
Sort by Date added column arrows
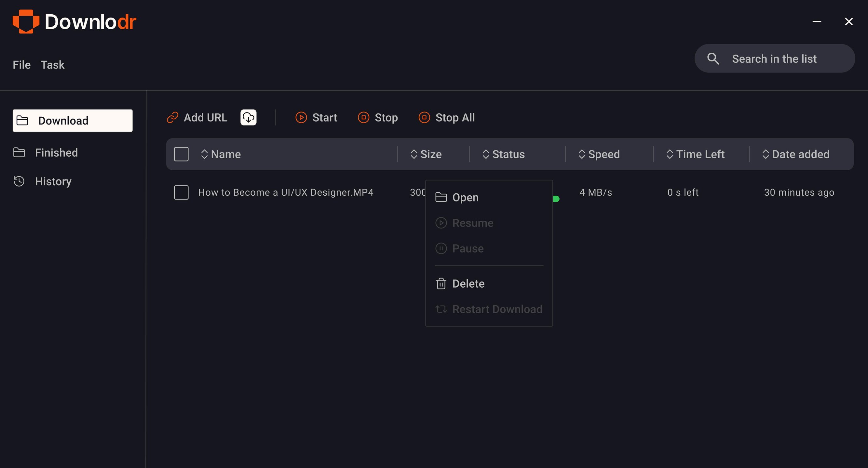tap(765, 154)
